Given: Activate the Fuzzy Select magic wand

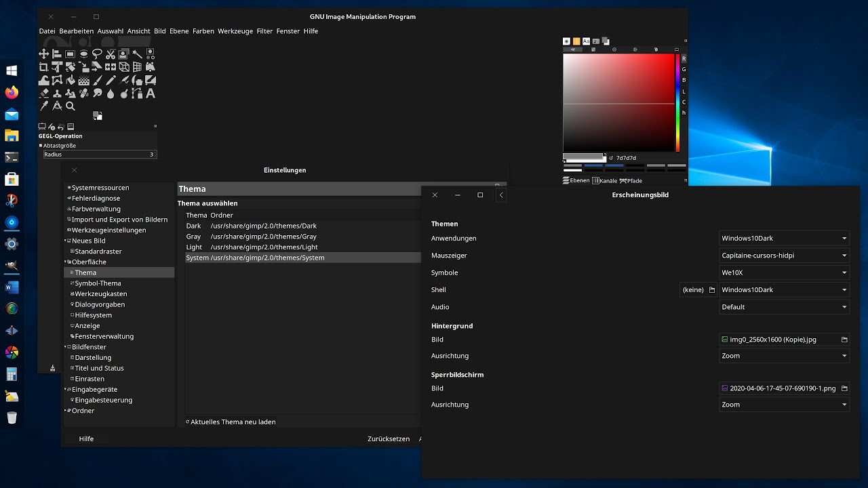Looking at the screenshot, I should 137,54.
